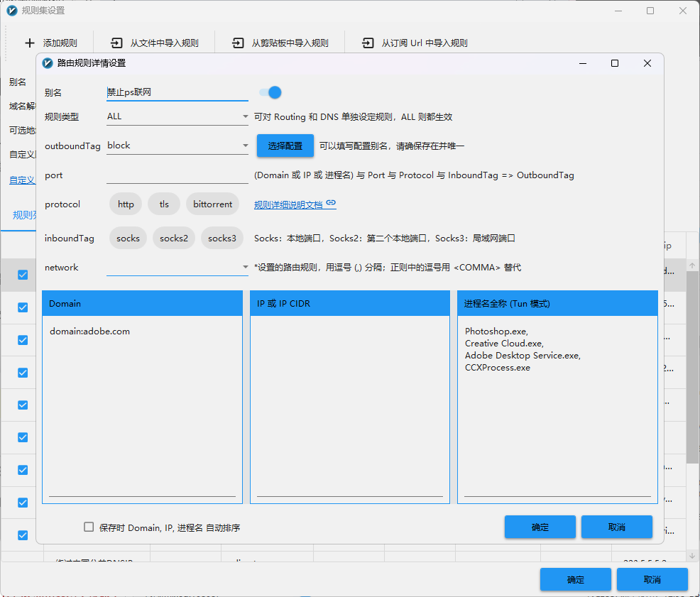Toggle the rule enable switch beside 别名
The width and height of the screenshot is (700, 597).
click(x=270, y=92)
